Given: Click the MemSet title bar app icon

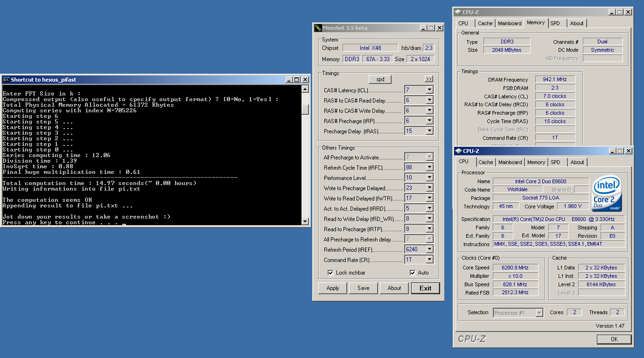Looking at the screenshot, I should (x=318, y=28).
